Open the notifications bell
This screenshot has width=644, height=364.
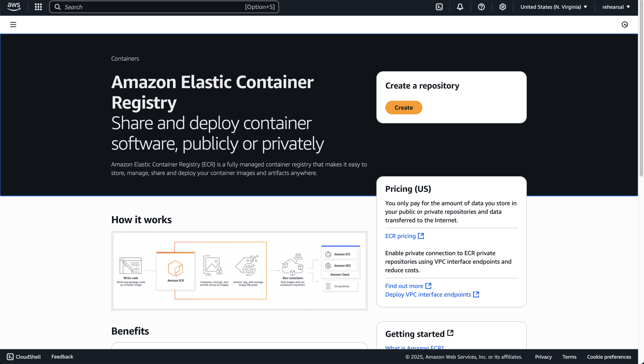(x=460, y=7)
